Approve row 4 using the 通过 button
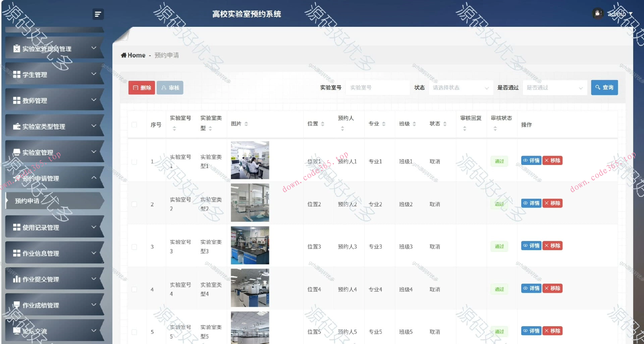644x344 pixels. click(x=499, y=289)
